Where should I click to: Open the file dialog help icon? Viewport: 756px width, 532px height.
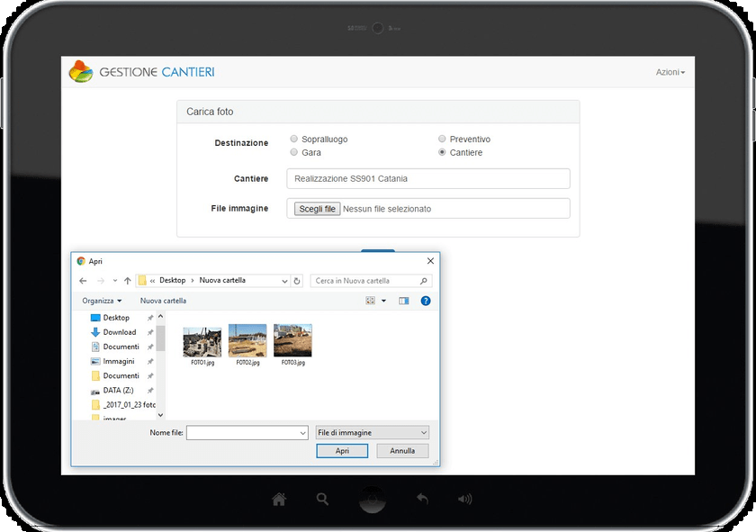(426, 301)
